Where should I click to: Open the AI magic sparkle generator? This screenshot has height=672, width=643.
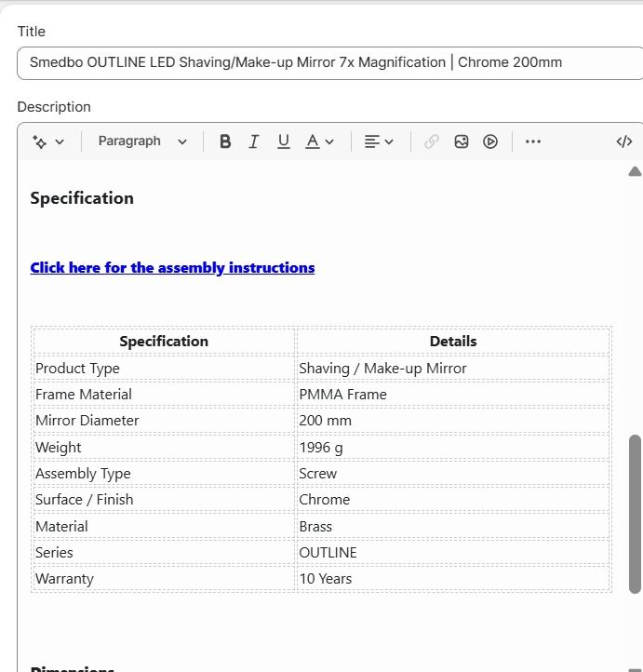click(x=40, y=141)
